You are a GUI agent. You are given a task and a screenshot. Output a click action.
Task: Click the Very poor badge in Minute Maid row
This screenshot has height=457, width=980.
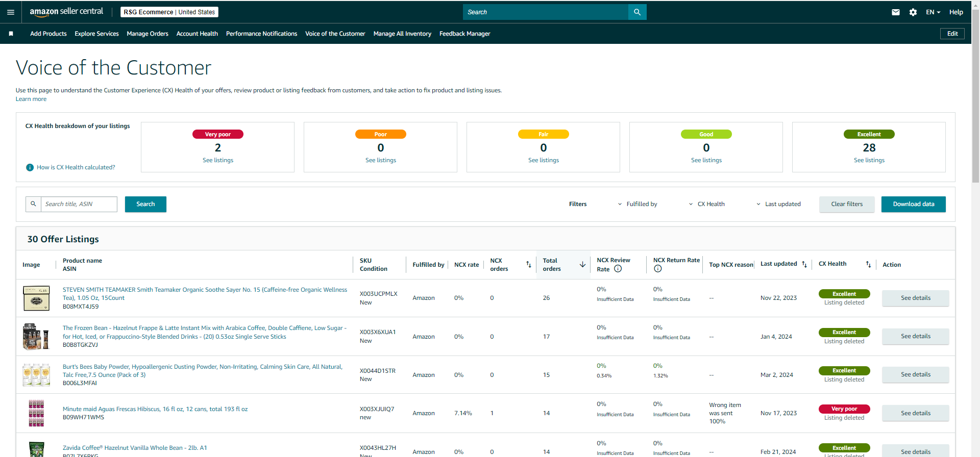[844, 409]
